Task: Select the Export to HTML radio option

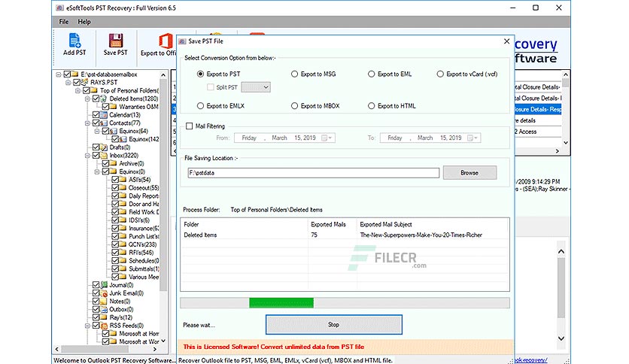Action: (x=371, y=106)
